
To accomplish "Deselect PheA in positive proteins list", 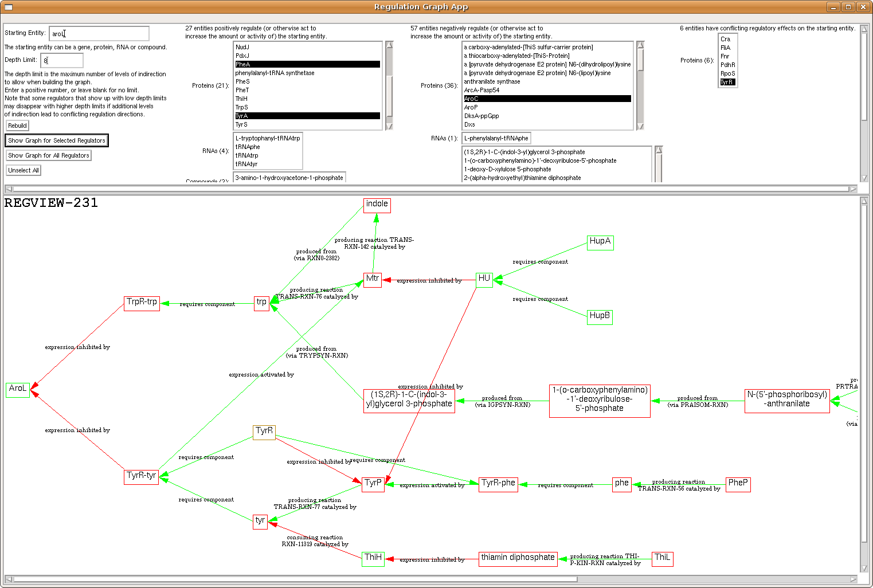I will coord(307,64).
